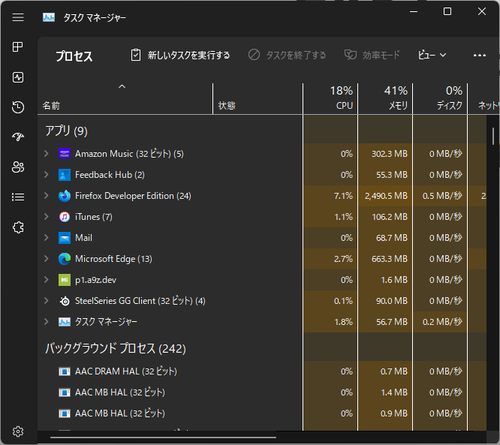
Task: Expand the タスク マネージャー process row
Action: [x=46, y=321]
